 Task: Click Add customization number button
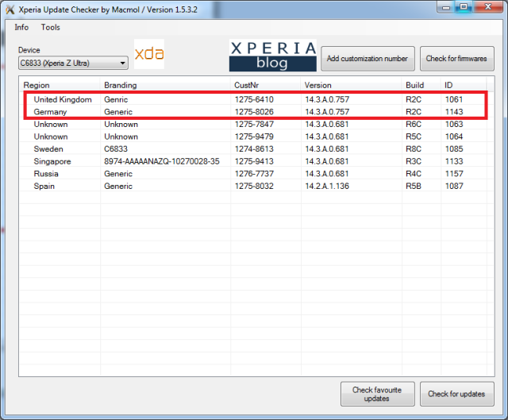point(368,59)
